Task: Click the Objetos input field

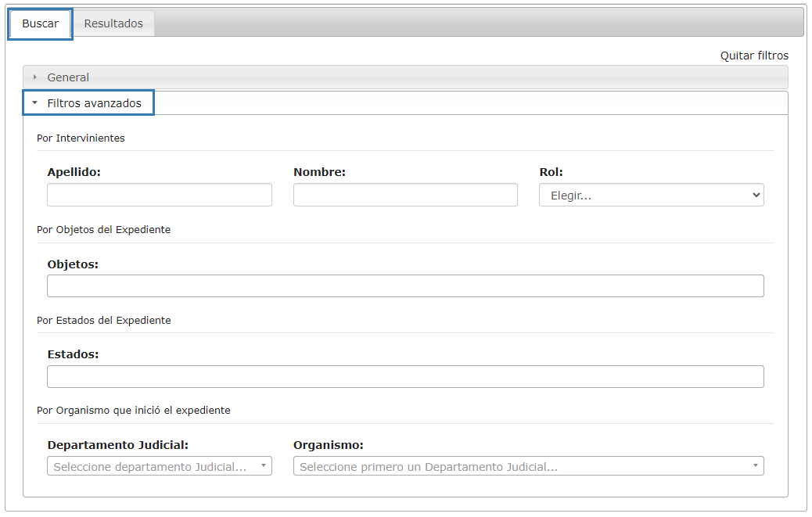Action: click(x=405, y=286)
